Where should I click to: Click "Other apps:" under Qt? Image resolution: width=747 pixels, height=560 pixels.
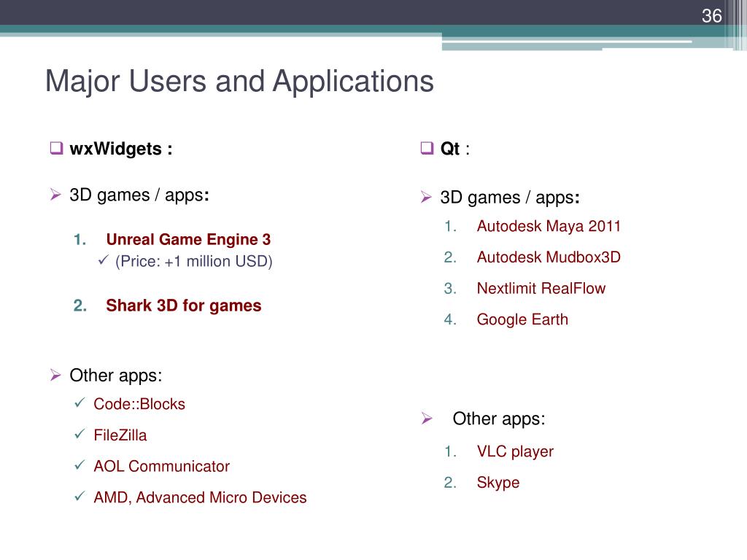click(499, 419)
